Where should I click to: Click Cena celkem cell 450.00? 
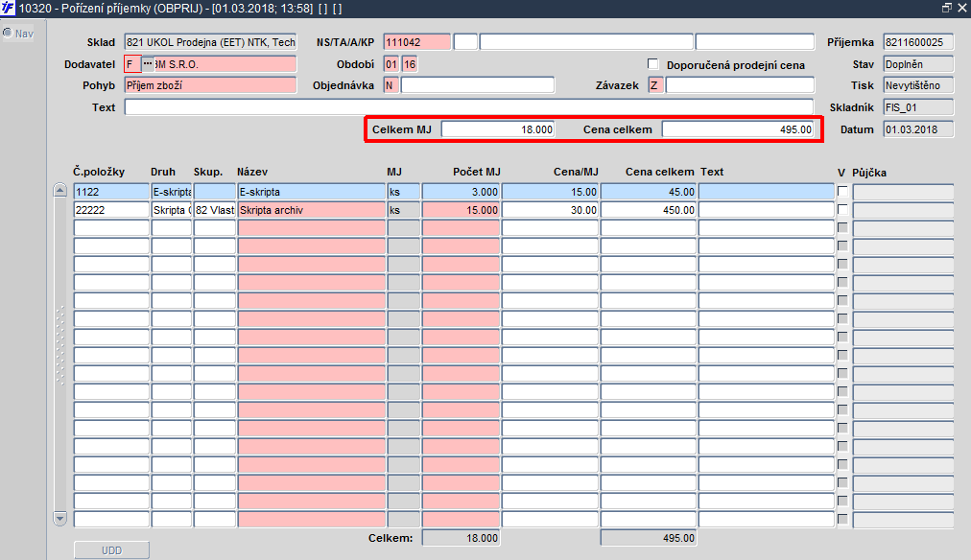[x=649, y=210]
